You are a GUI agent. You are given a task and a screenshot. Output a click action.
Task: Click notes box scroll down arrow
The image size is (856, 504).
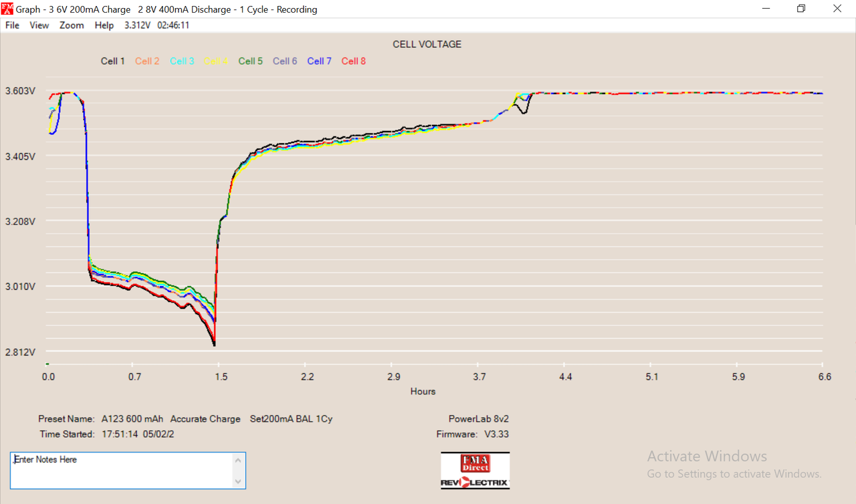[239, 481]
